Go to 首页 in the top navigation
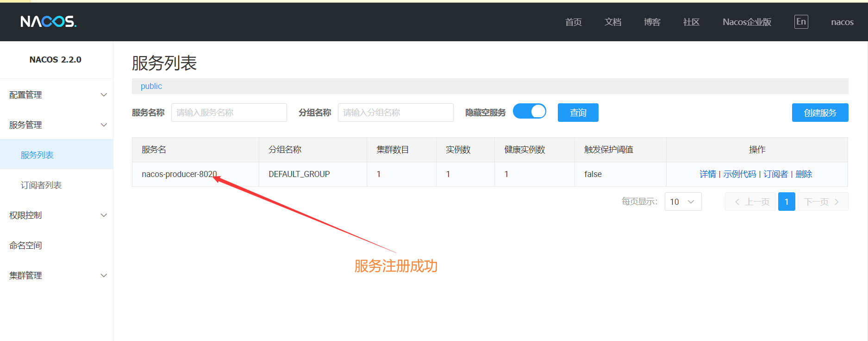Screen dimensions: 868x341 click(574, 22)
